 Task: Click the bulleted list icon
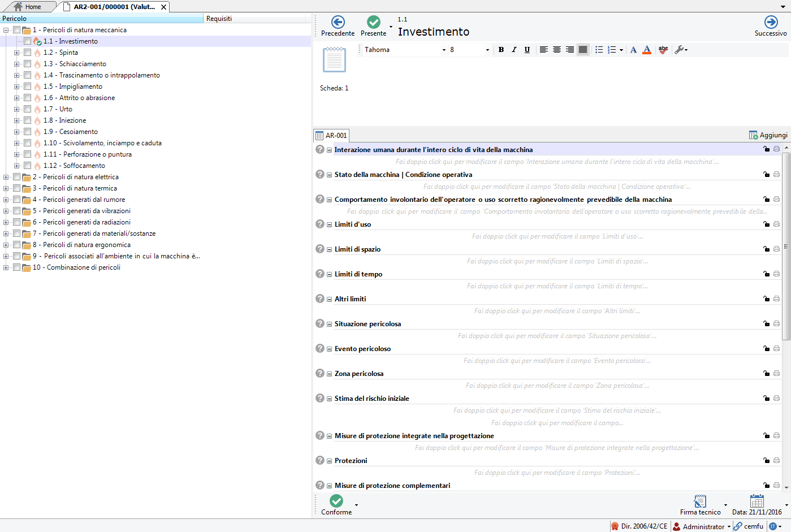pos(599,50)
